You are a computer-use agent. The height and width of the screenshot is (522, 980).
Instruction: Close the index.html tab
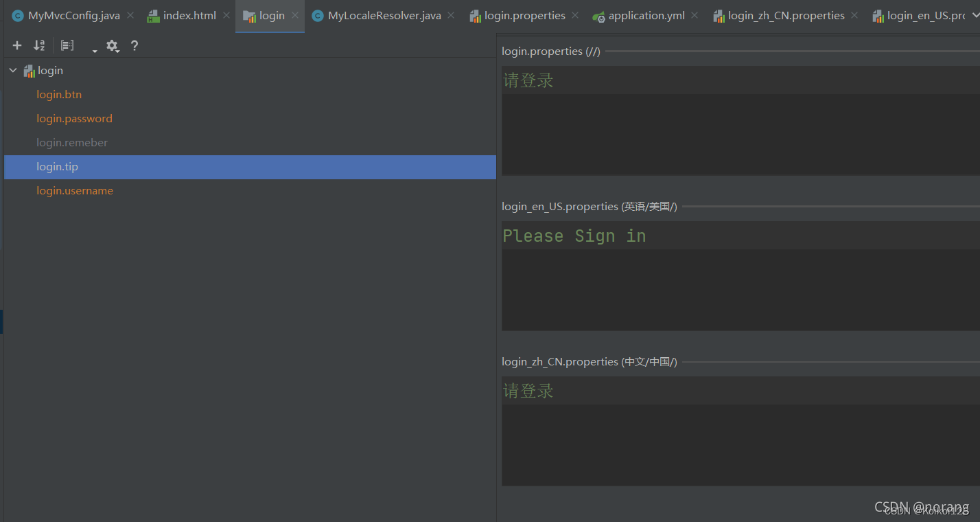pos(226,14)
